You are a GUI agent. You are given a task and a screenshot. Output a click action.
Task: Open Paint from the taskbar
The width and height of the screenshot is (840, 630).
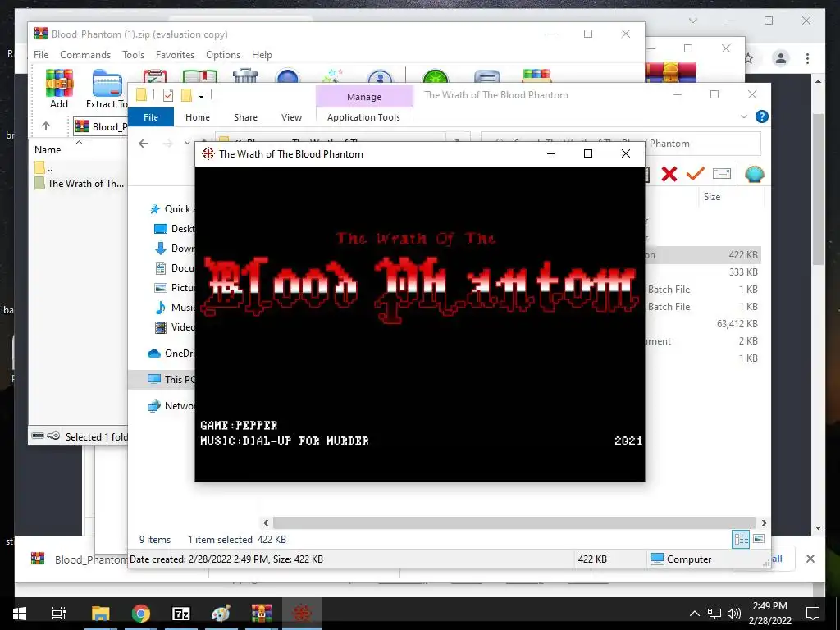tap(221, 614)
